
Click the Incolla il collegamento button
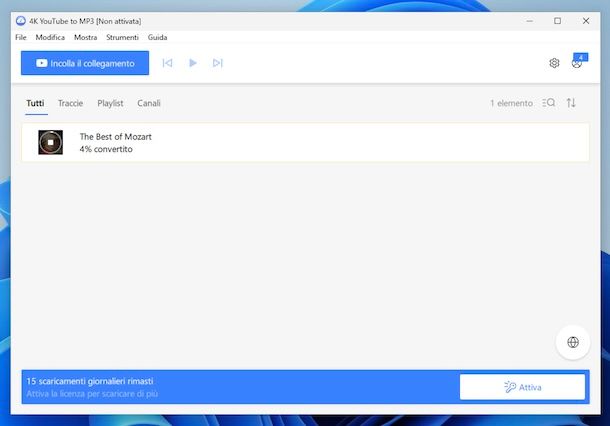(x=85, y=63)
